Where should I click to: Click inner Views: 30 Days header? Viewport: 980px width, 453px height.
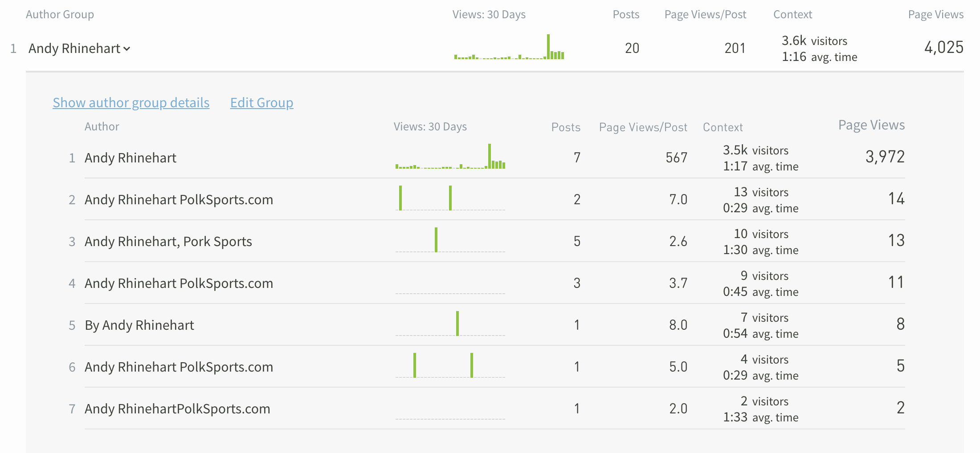[430, 127]
